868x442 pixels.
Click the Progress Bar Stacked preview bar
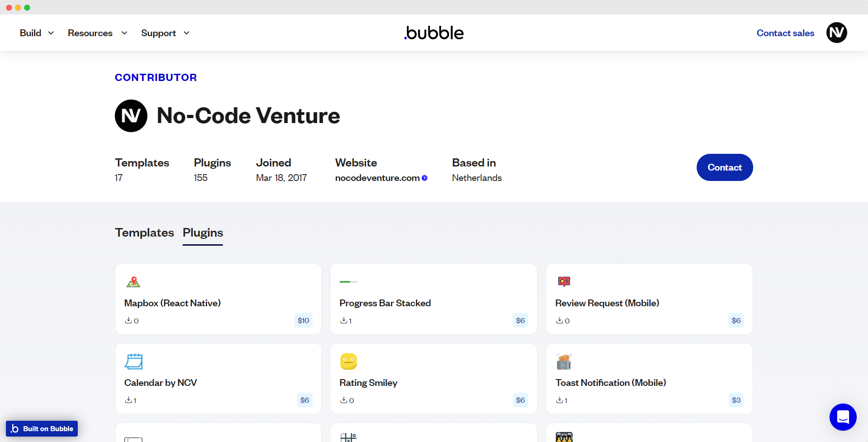pos(349,281)
